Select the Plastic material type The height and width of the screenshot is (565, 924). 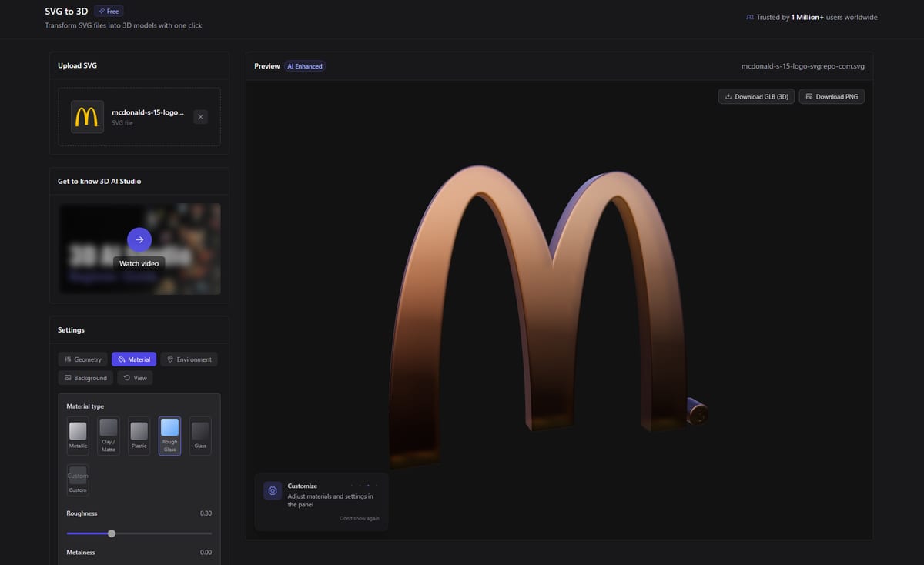(139, 436)
